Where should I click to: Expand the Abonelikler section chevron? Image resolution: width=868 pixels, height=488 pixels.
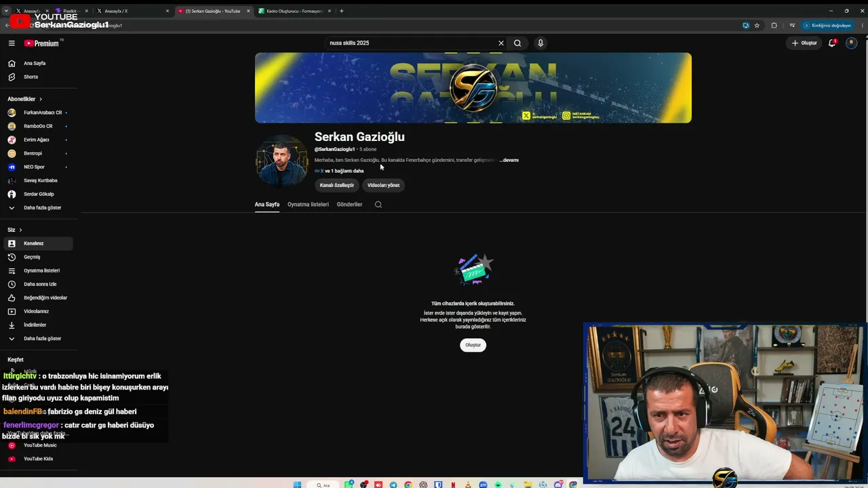pyautogui.click(x=41, y=99)
